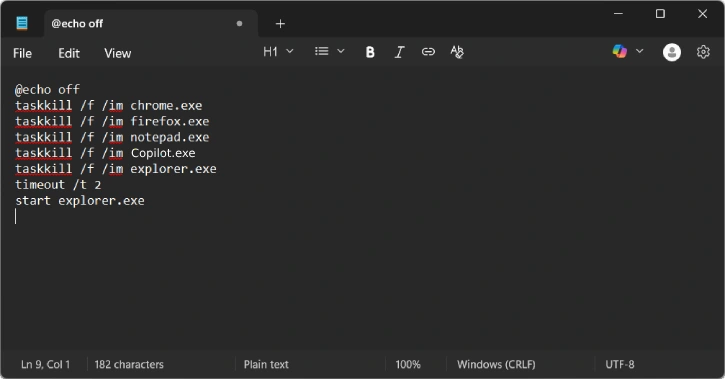Toggle italic formatting
Viewport: 725px width, 379px height.
399,52
